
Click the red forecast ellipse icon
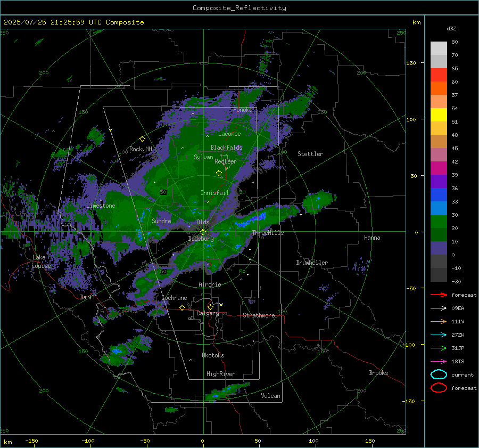tap(439, 388)
